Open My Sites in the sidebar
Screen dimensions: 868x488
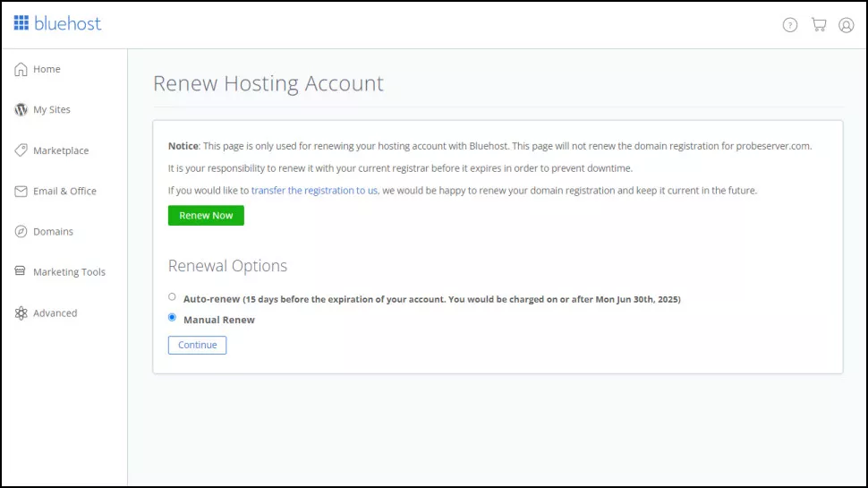(52, 109)
